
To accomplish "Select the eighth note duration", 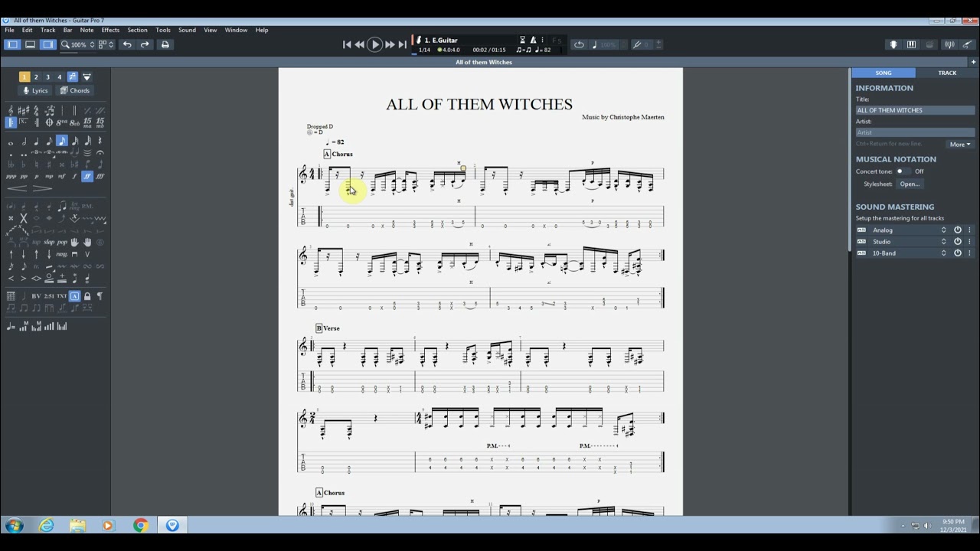I will click(x=49, y=142).
